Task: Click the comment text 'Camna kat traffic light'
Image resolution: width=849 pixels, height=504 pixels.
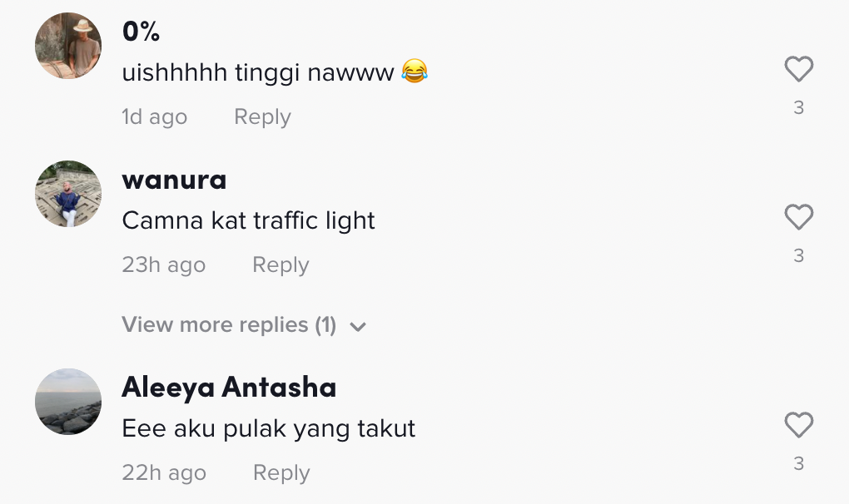Action: [x=248, y=220]
